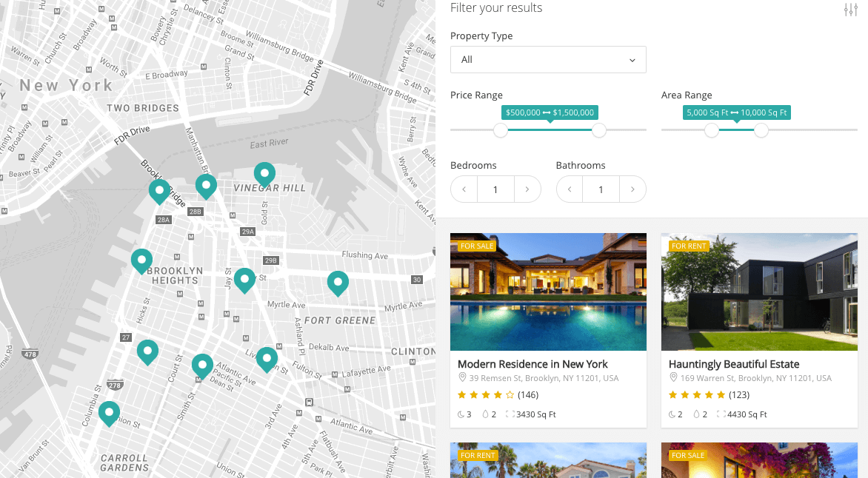Decrease the Bathrooms count
The width and height of the screenshot is (868, 478).
[x=570, y=189]
